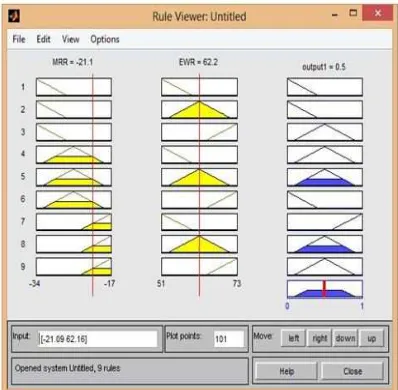The width and height of the screenshot is (398, 390).
Task: Click rule number 8 label
Action: pyautogui.click(x=23, y=244)
